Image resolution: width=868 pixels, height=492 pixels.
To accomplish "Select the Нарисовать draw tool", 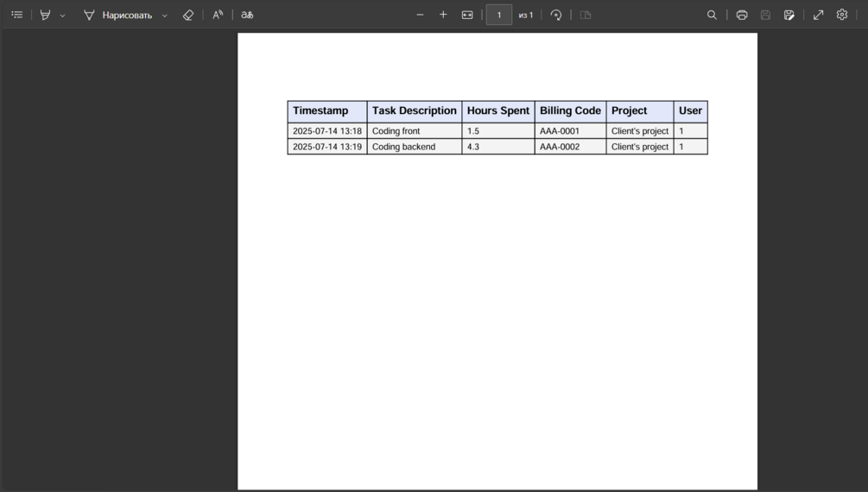I will [x=118, y=15].
